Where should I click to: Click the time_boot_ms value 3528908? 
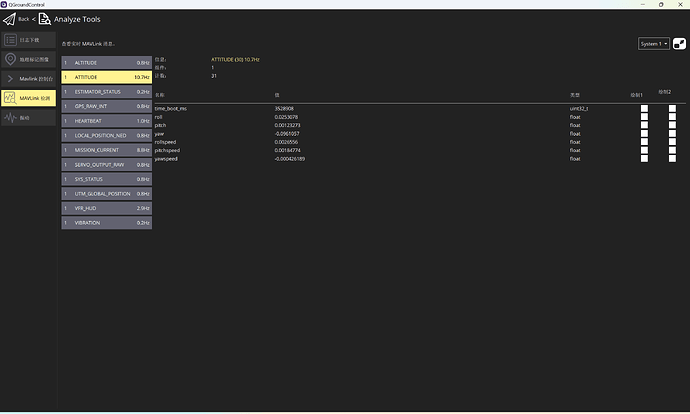click(284, 109)
